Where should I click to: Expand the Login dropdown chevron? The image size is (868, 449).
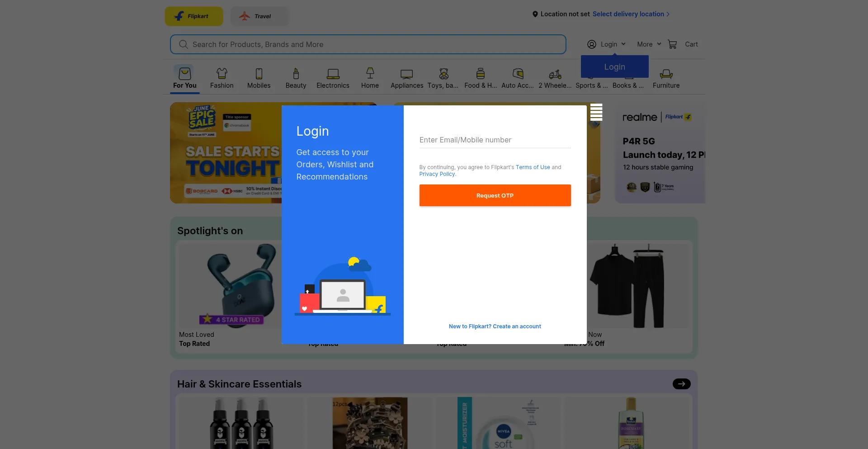point(623,44)
